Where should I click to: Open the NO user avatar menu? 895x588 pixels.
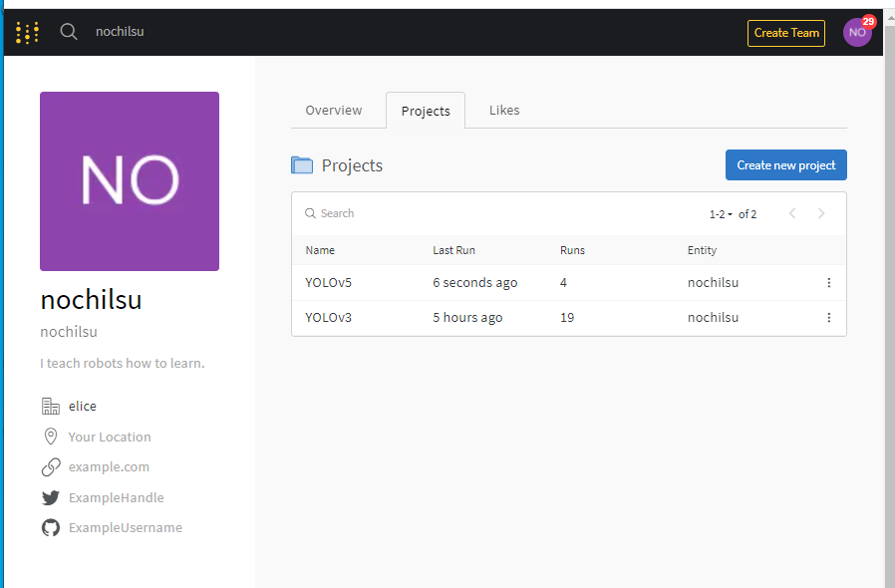click(x=857, y=33)
